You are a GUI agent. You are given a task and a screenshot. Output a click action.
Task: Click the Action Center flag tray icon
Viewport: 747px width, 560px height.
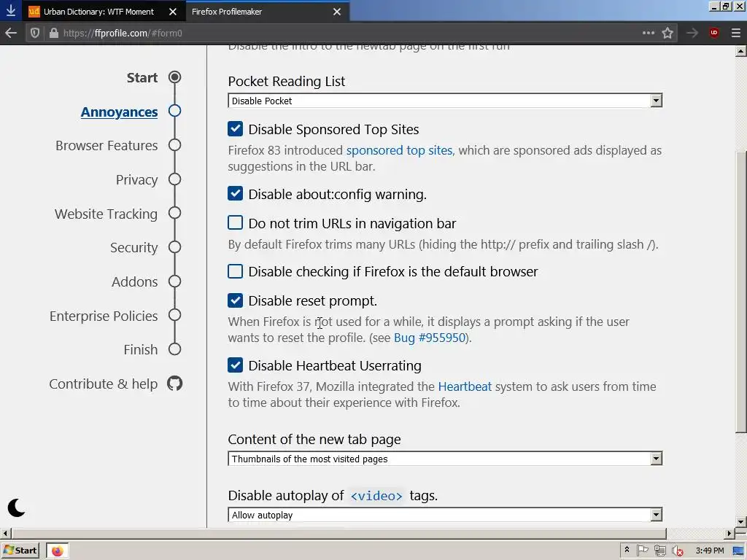pyautogui.click(x=642, y=551)
